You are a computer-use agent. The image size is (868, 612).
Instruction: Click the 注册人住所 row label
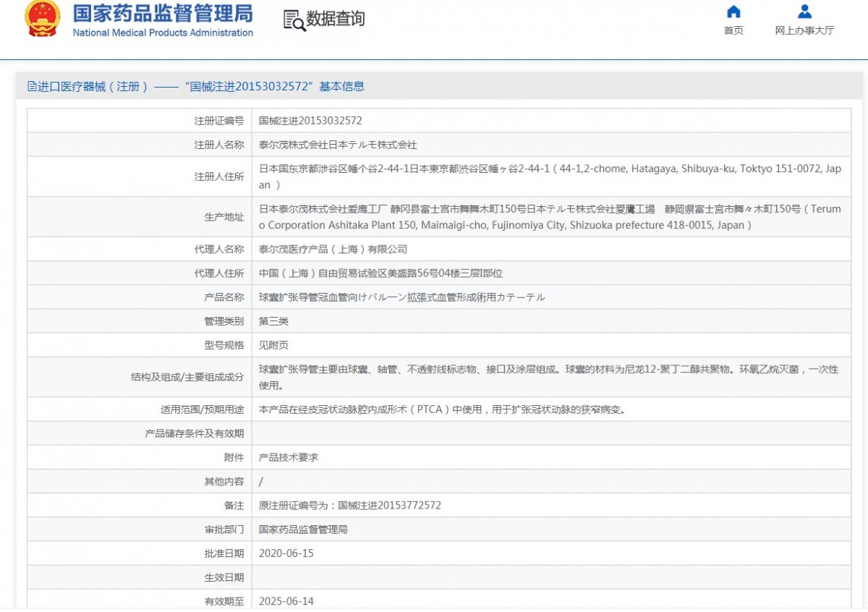click(219, 177)
